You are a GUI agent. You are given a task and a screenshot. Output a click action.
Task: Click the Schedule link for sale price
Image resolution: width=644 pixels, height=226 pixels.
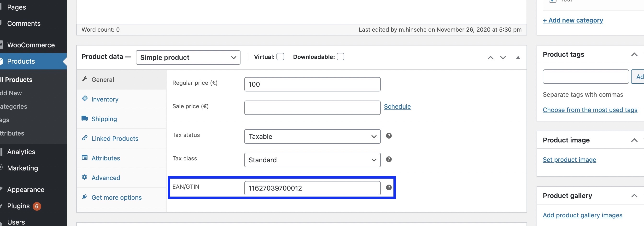pyautogui.click(x=397, y=106)
